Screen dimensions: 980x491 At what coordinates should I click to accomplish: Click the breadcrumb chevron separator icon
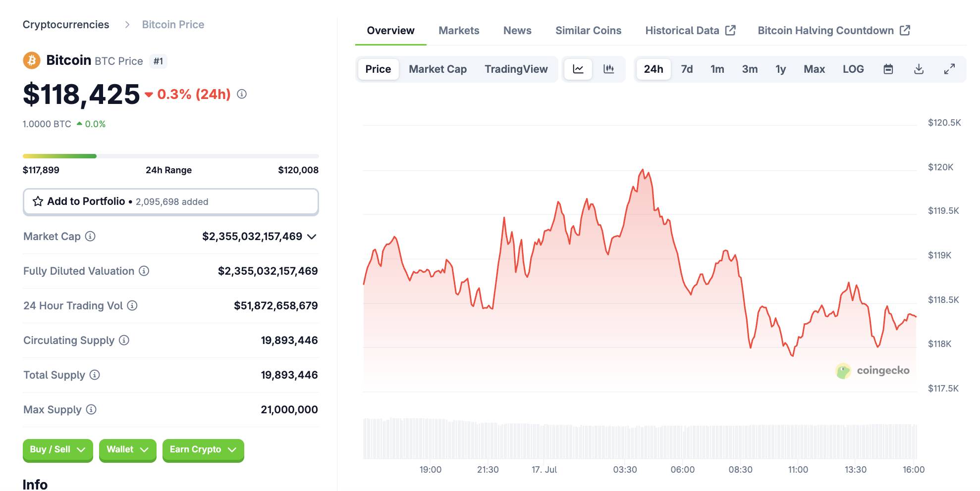click(x=127, y=25)
